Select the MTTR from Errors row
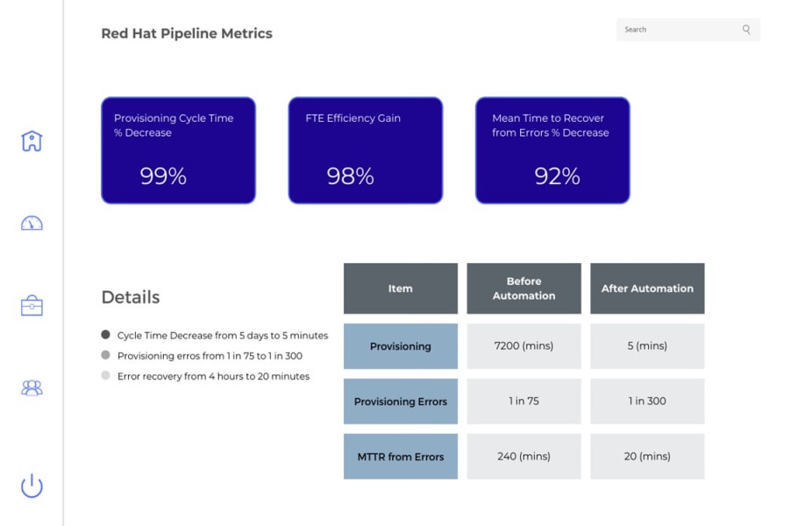812x526 pixels. pyautogui.click(x=400, y=457)
